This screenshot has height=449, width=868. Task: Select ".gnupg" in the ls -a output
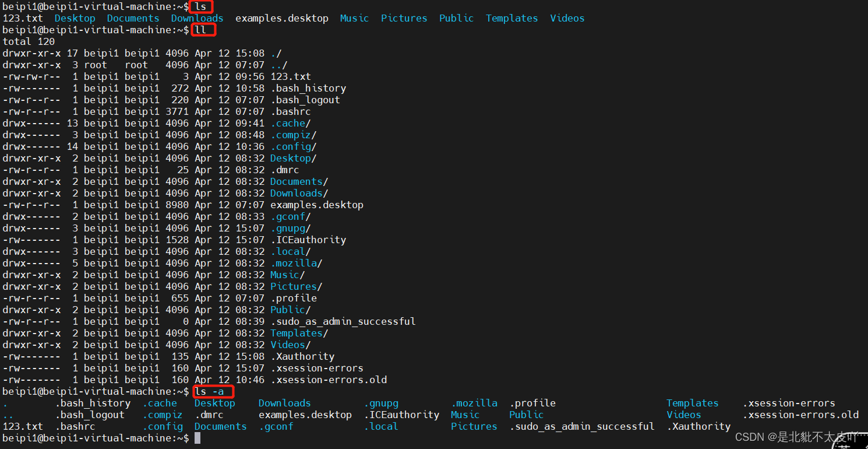click(x=381, y=403)
